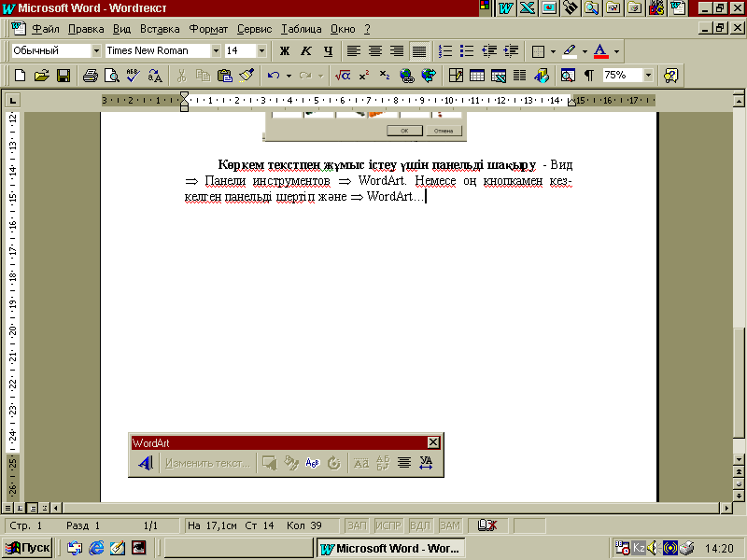Align text to the right
The height and width of the screenshot is (560, 747).
(x=397, y=50)
